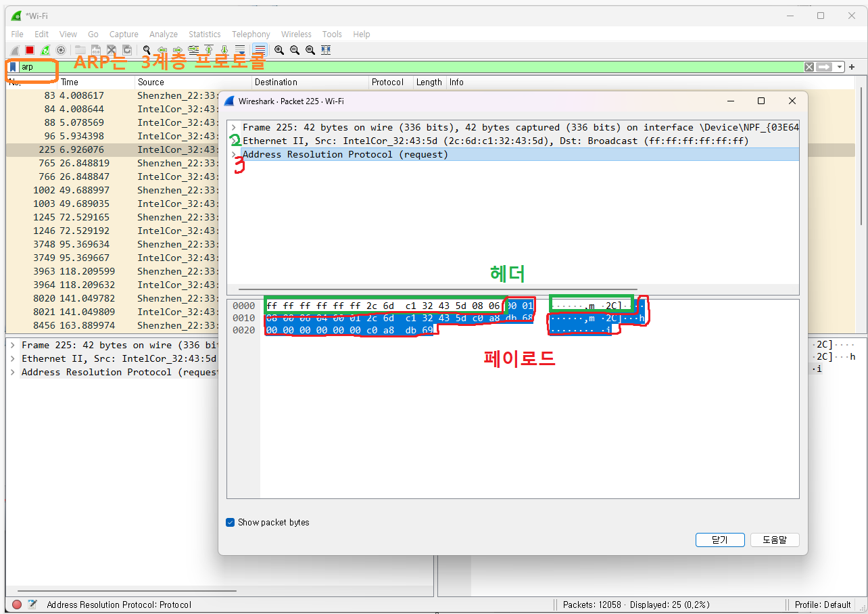The image size is (868, 614).
Task: Expand Frame 225 in main details pane
Action: coord(13,345)
